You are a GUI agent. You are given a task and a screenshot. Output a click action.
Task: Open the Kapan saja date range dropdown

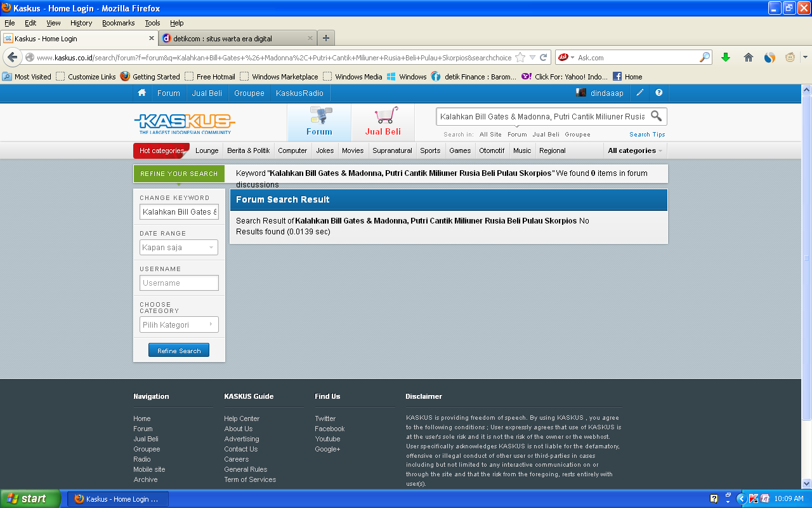(x=179, y=248)
